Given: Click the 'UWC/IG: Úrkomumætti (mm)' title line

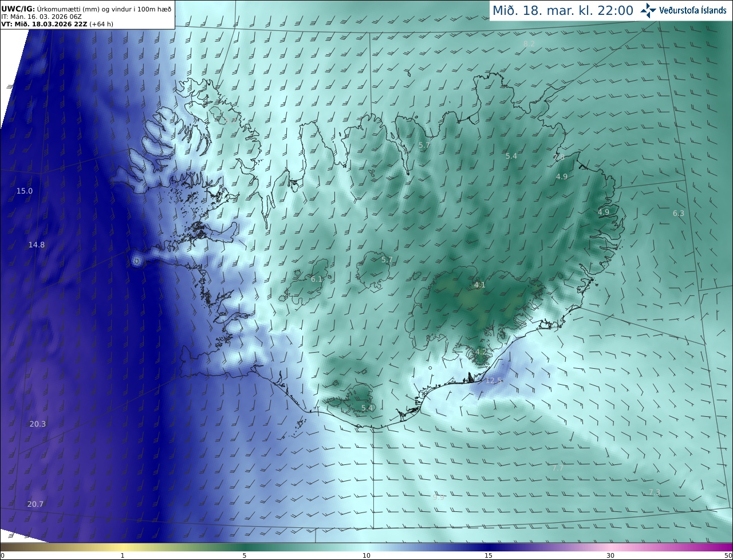Looking at the screenshot, I should click(86, 9).
